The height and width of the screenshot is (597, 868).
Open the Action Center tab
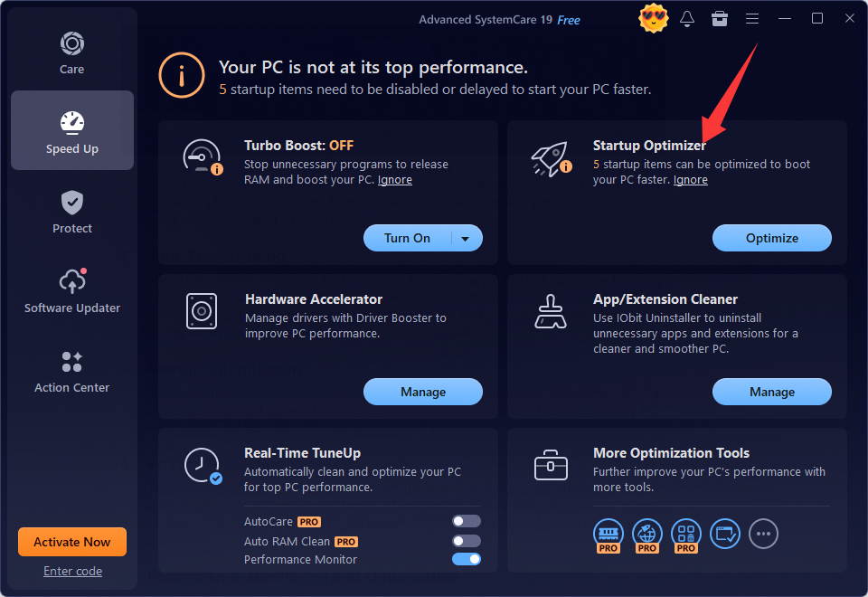pyautogui.click(x=72, y=372)
